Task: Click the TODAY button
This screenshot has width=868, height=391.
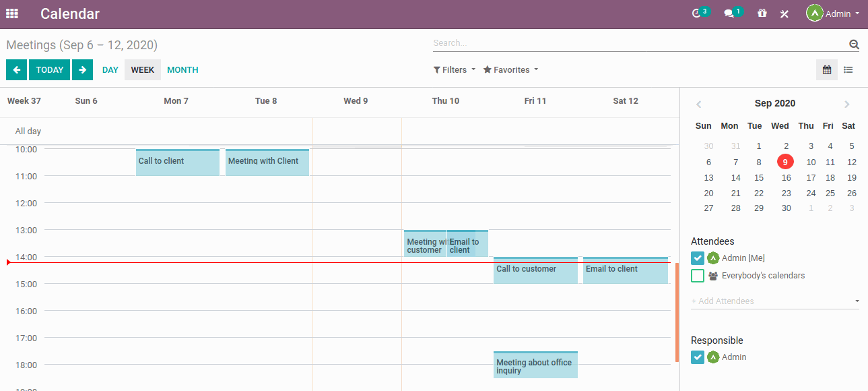Action: [49, 69]
